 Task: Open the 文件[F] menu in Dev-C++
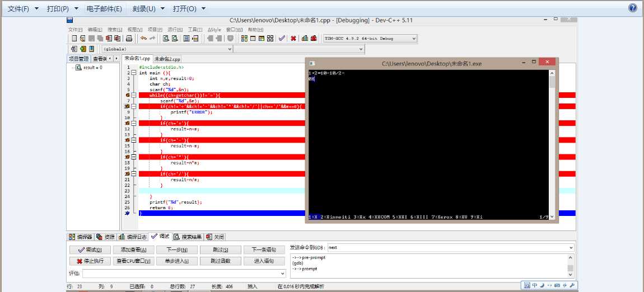[75, 30]
